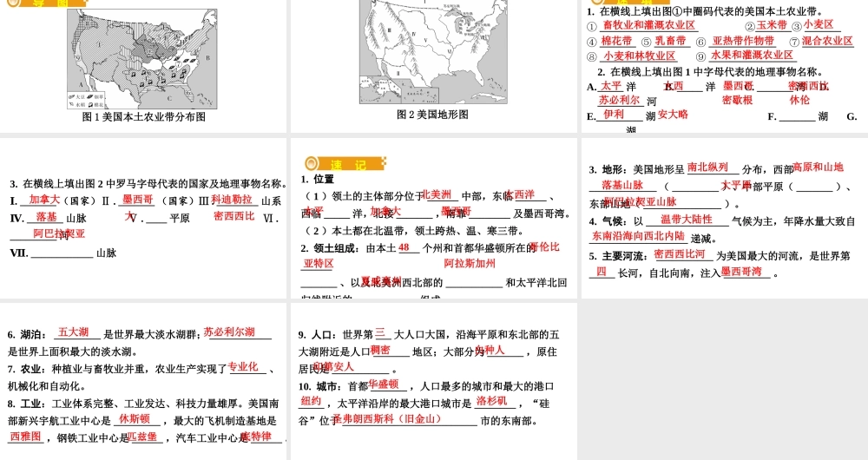Select red answer 亚热带作物带
868x460 pixels.
(743, 41)
